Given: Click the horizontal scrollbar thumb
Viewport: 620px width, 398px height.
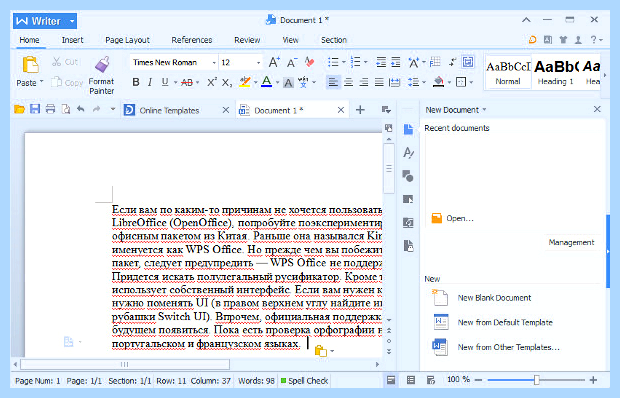Looking at the screenshot, I should coord(125,364).
